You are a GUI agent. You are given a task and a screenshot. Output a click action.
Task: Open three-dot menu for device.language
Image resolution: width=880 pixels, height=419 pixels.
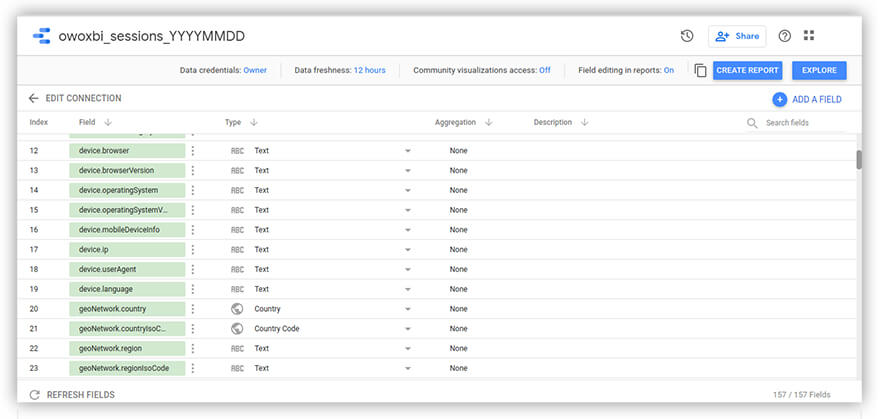click(192, 289)
